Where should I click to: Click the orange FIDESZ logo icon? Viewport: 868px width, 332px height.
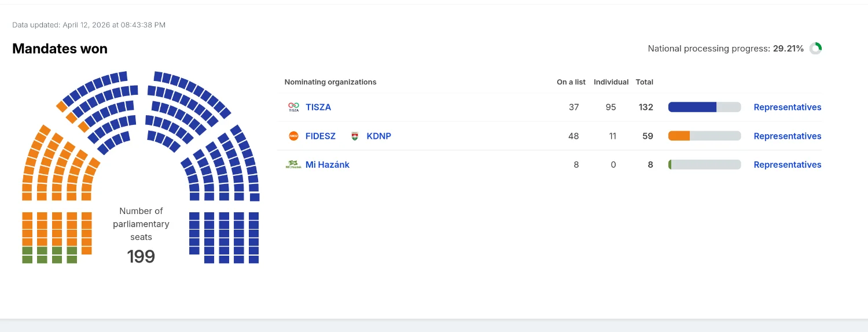293,136
